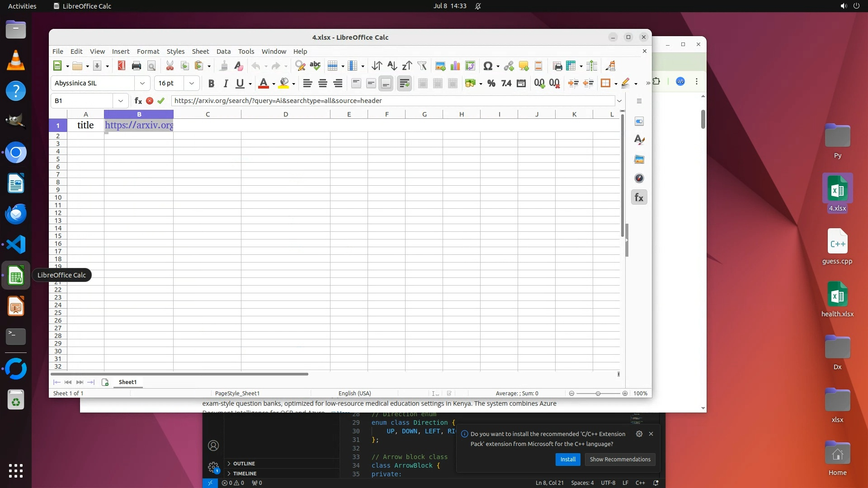The width and height of the screenshot is (868, 488).
Task: Select the Sheet1 tab
Action: [127, 382]
